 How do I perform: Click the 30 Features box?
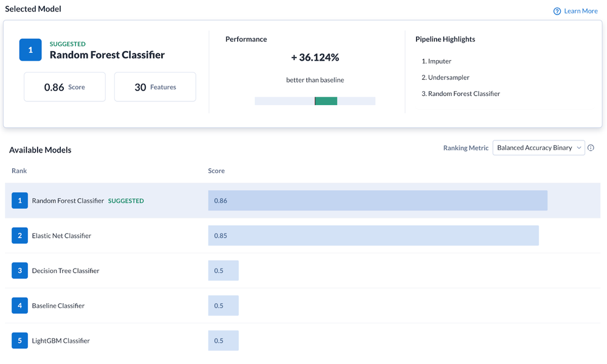(155, 87)
